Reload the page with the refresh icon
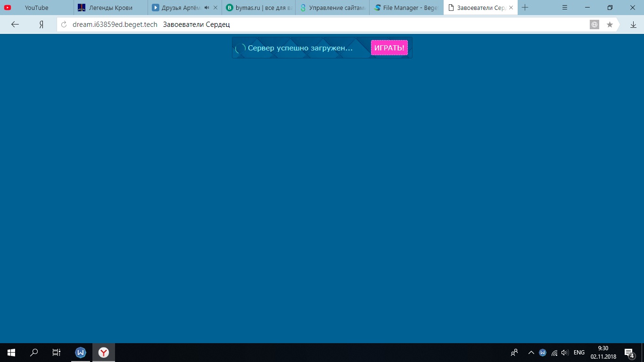Screen dimensions: 644x362 pos(64,25)
